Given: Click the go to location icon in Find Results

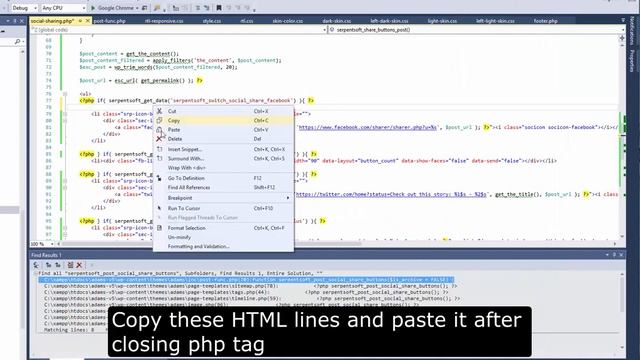Looking at the screenshot, I should click(x=36, y=265).
